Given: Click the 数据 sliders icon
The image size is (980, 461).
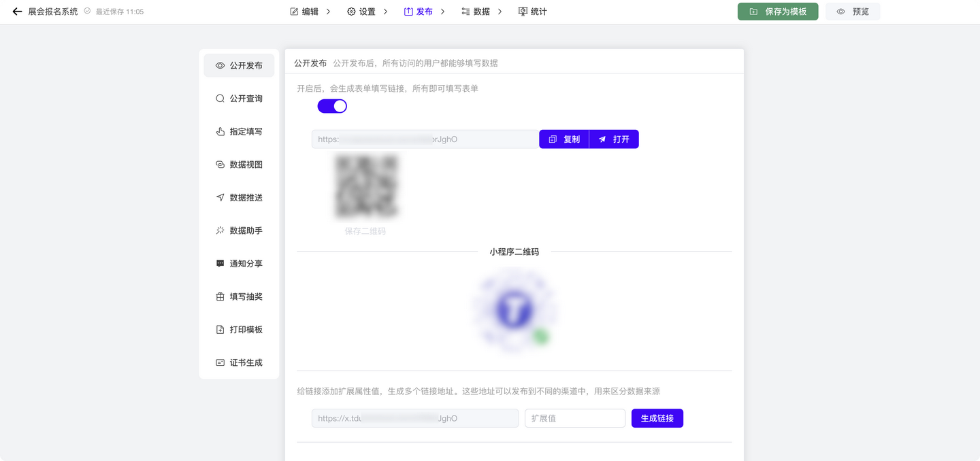Looking at the screenshot, I should [465, 12].
